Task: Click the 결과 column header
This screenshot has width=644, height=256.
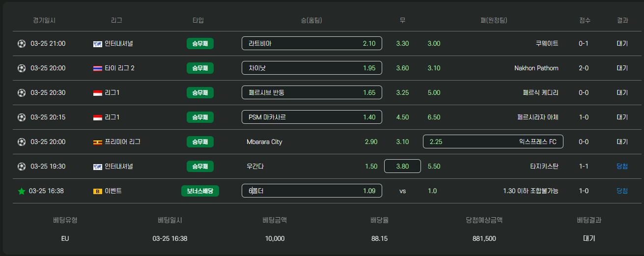Action: point(622,21)
